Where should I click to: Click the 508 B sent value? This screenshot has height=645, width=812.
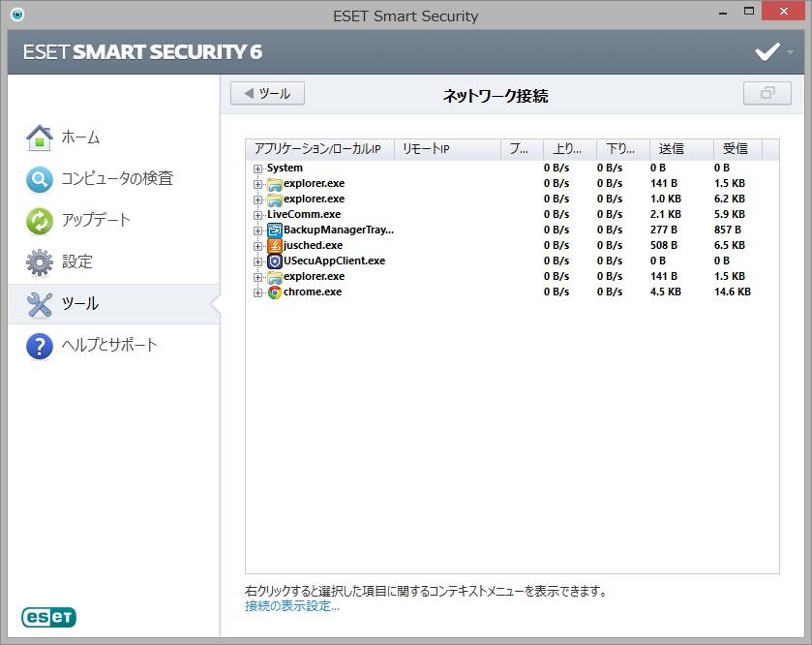coord(663,246)
